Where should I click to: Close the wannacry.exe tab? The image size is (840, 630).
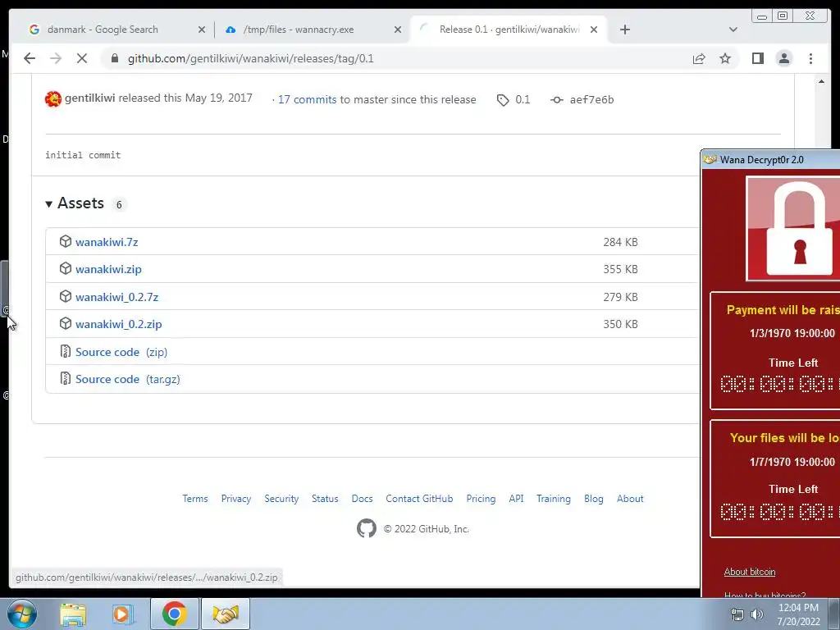coord(398,30)
